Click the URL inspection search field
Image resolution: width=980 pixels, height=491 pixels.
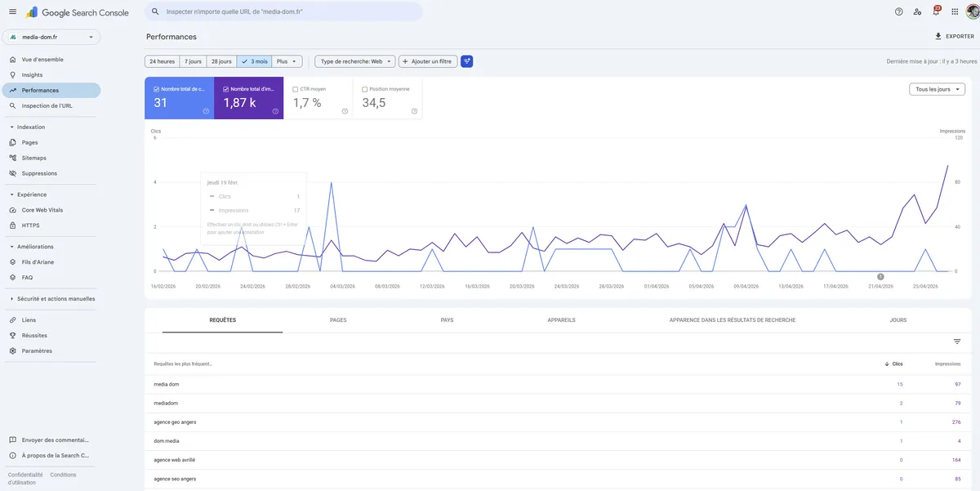[x=284, y=11]
